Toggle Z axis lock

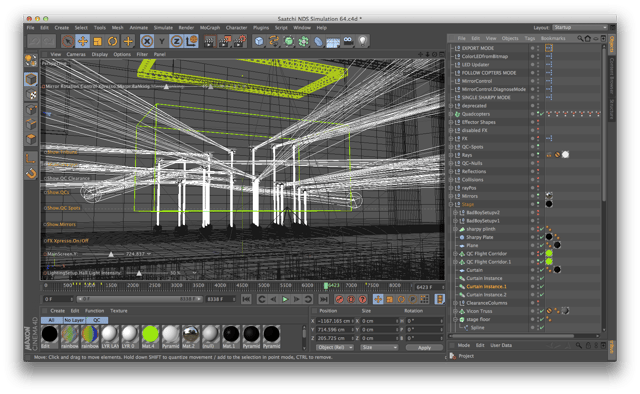pos(176,41)
